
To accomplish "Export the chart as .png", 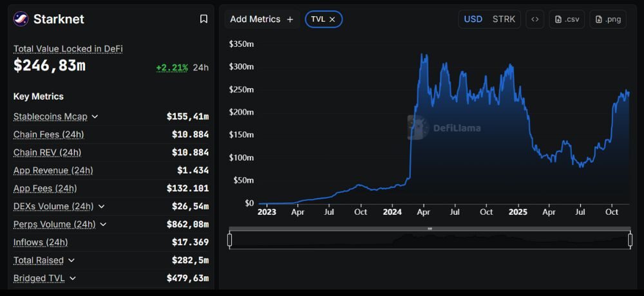I will coord(607,19).
